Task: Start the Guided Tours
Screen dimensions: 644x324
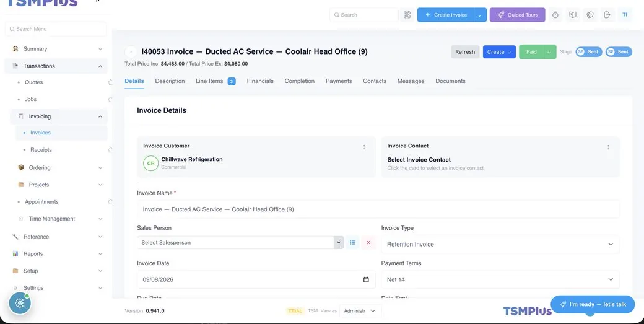Action: pyautogui.click(x=517, y=15)
